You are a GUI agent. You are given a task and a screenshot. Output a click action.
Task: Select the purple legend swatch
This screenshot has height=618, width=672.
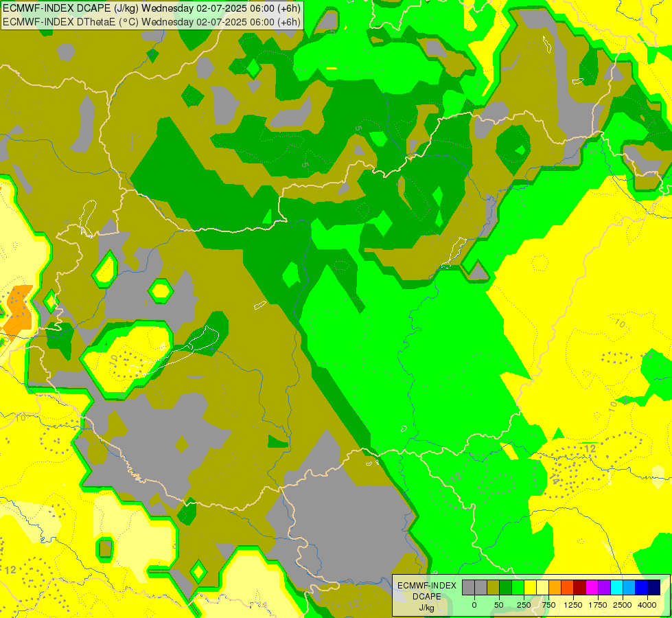[604, 588]
